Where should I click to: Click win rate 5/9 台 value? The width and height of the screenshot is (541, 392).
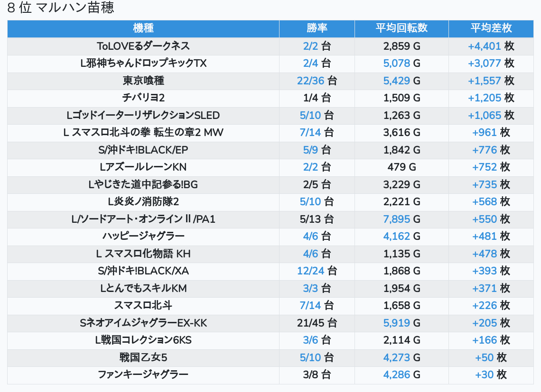[317, 150]
